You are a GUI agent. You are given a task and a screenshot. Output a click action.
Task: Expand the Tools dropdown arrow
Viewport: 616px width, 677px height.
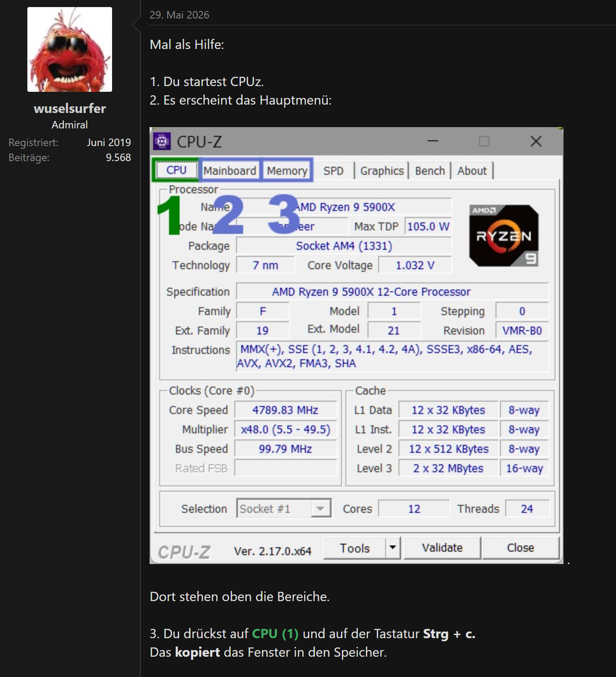[393, 548]
